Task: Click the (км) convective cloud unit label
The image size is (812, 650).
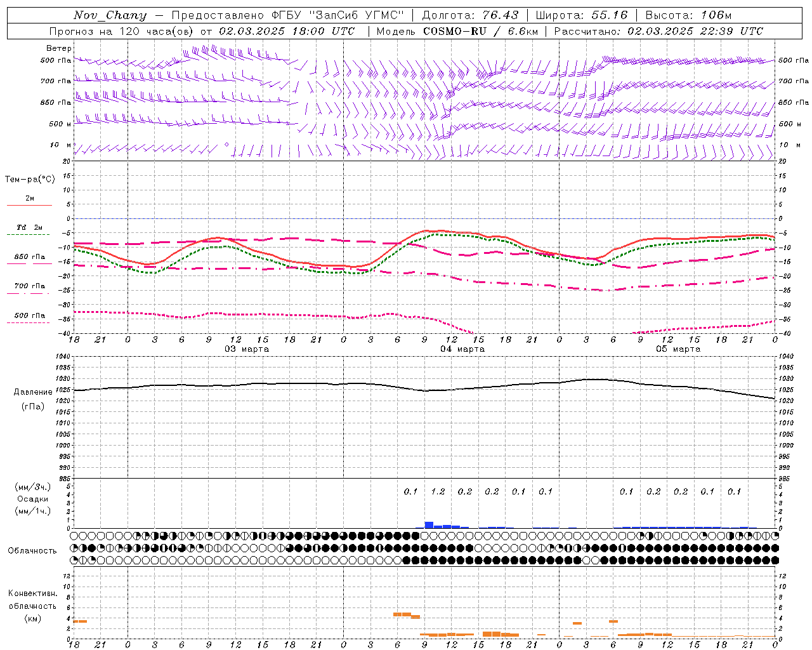Action: click(33, 618)
